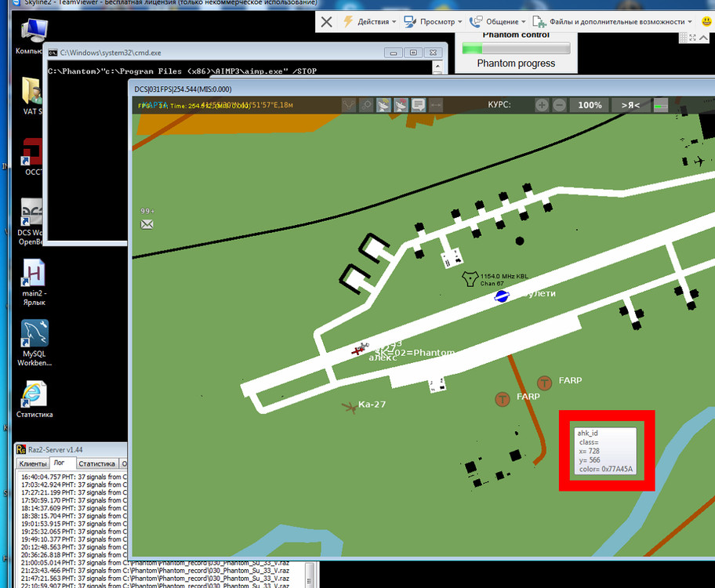
Task: Click the DCS window title bar text
Action: [x=183, y=89]
